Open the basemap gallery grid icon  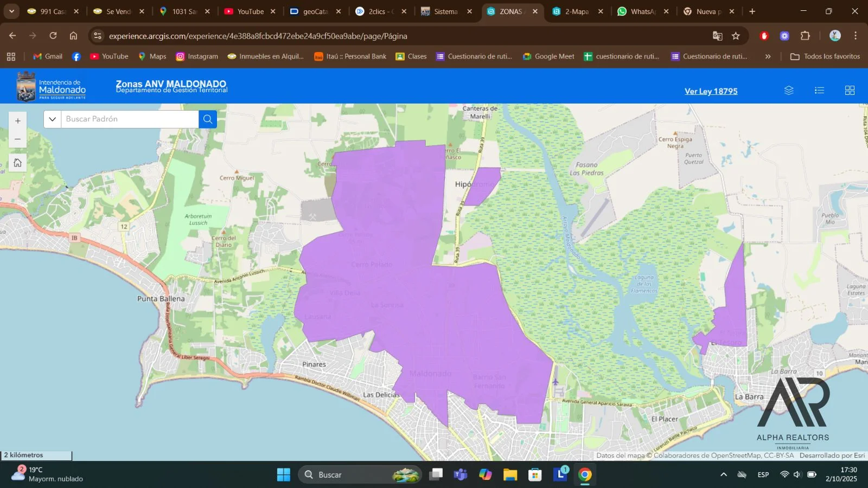pos(850,91)
